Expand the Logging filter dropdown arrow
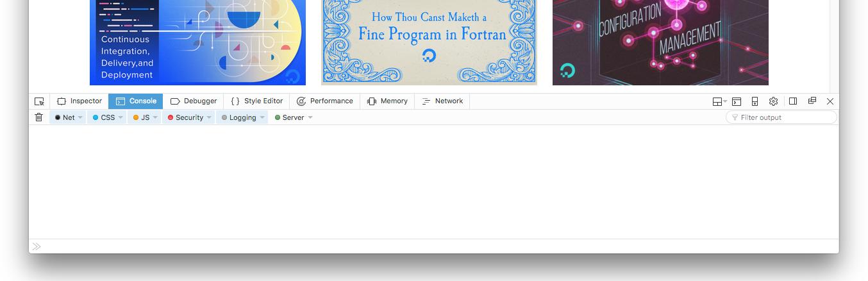868x281 pixels. (262, 117)
